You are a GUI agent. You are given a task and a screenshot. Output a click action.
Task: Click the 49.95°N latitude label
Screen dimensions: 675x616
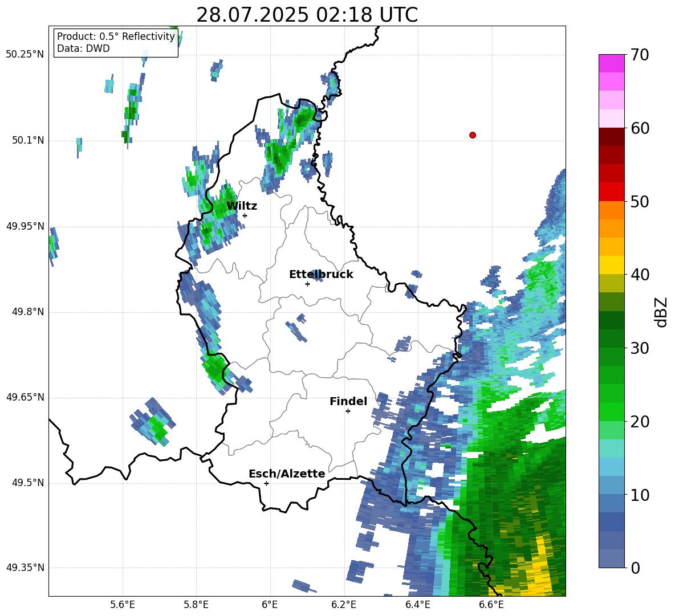[25, 226]
